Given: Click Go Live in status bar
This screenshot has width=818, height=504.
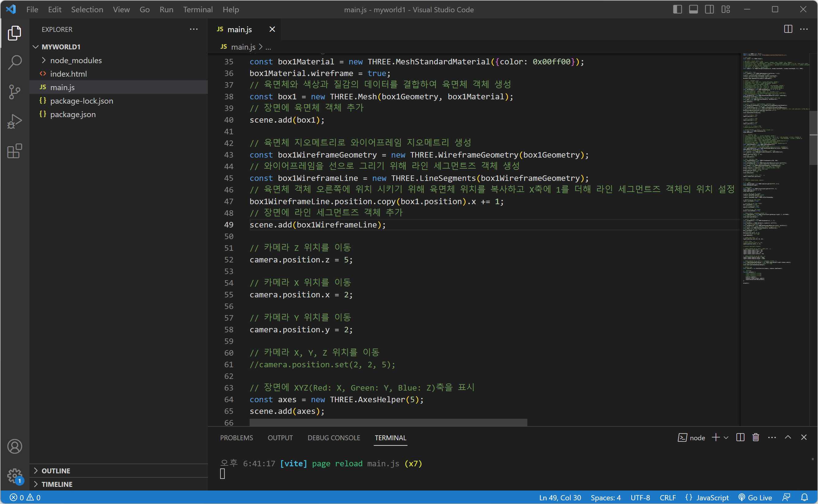Looking at the screenshot, I should pyautogui.click(x=755, y=497).
